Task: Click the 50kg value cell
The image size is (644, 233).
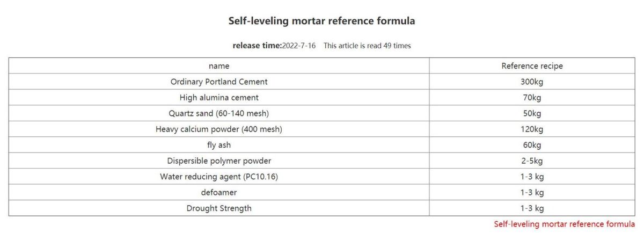Action: tap(532, 113)
